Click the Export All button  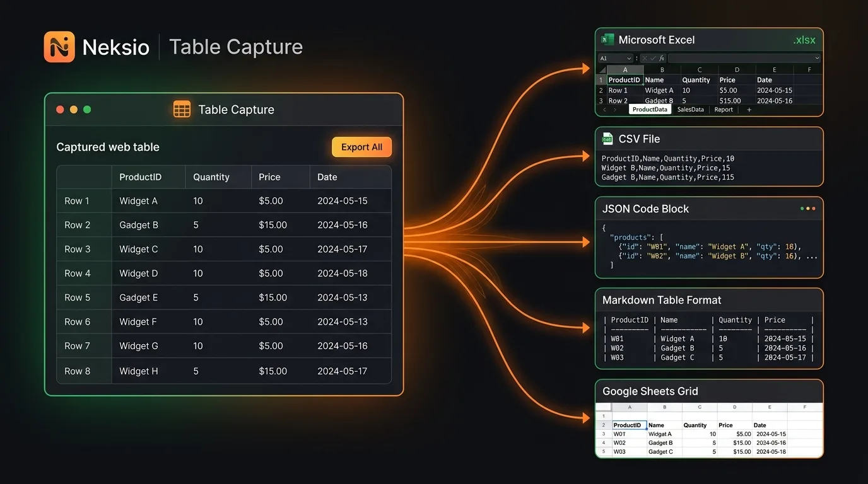[362, 147]
